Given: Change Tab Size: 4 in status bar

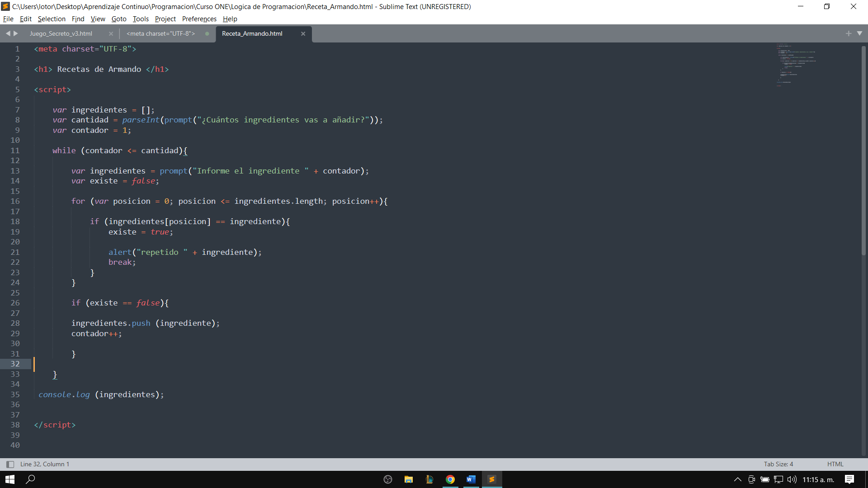Looking at the screenshot, I should click(x=778, y=464).
